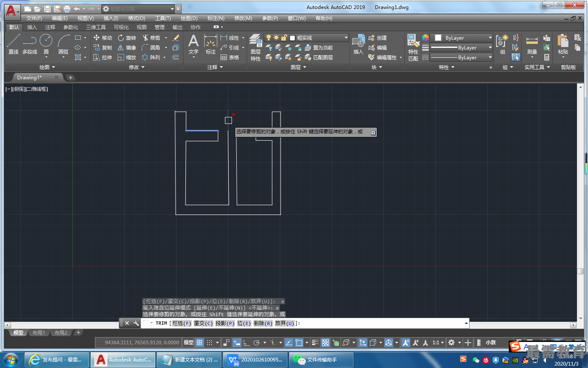
Task: Click the object color wheel icon
Action: (x=425, y=38)
